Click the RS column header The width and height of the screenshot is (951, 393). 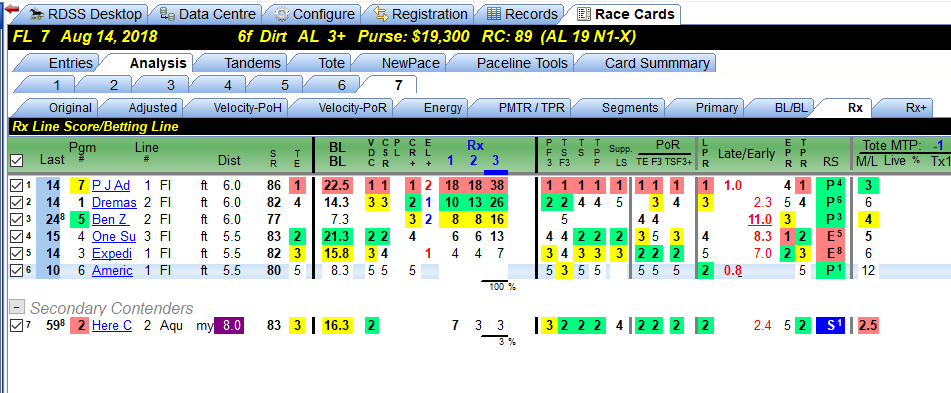(830, 161)
